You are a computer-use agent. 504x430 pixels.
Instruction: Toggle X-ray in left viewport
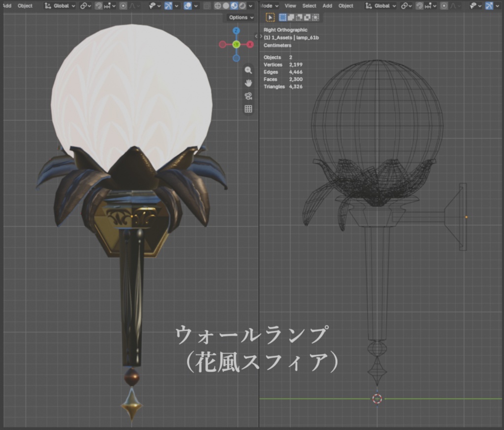[x=207, y=6]
